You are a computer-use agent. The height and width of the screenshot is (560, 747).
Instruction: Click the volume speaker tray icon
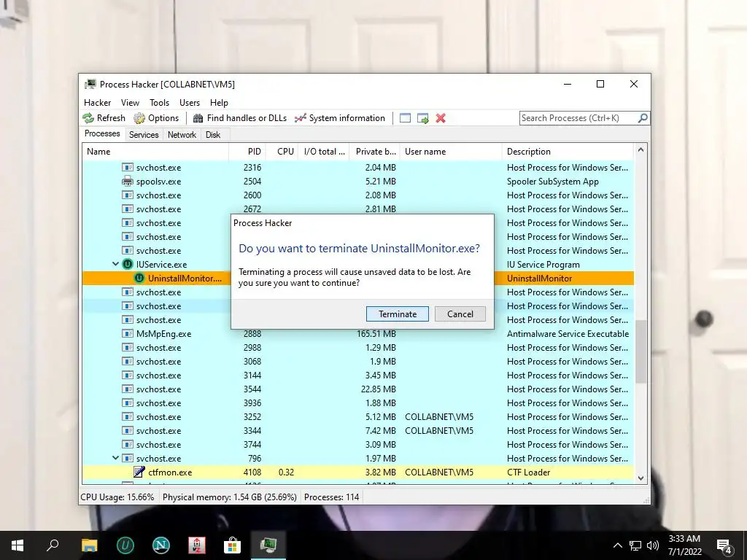(x=653, y=545)
